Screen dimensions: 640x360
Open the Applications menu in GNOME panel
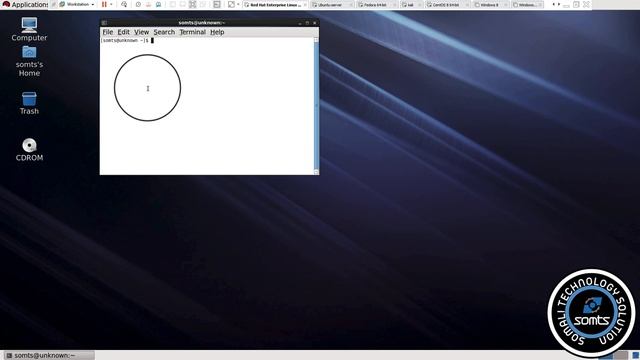(x=24, y=4)
